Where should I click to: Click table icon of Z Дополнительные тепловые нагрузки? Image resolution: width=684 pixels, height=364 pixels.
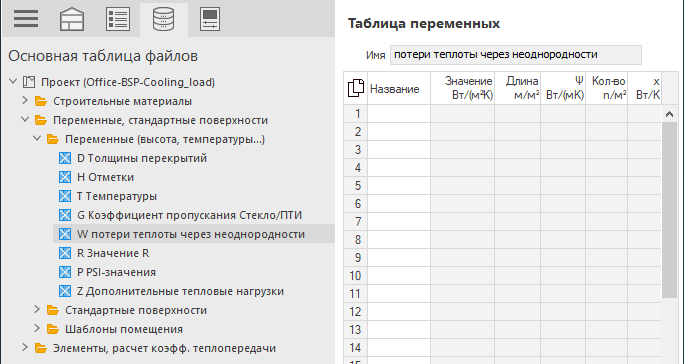[65, 291]
